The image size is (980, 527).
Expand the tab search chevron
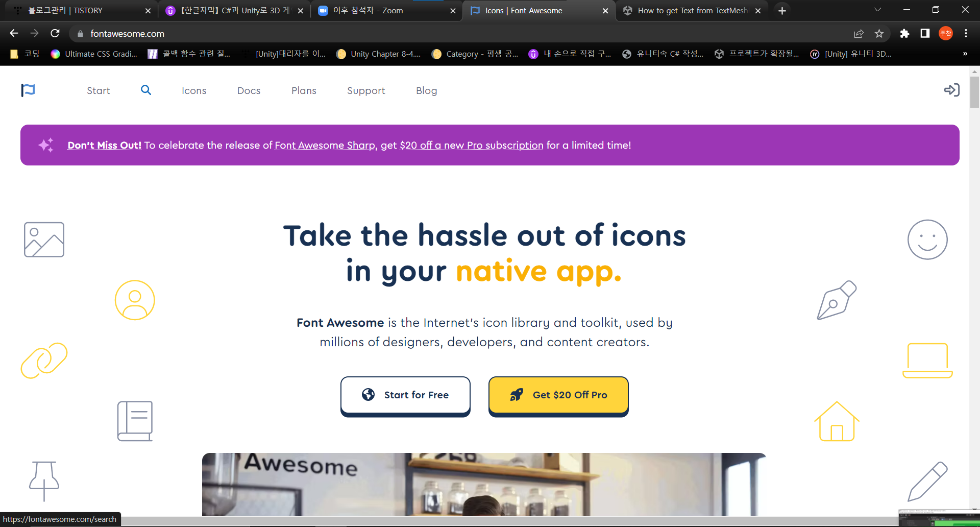[x=877, y=10]
